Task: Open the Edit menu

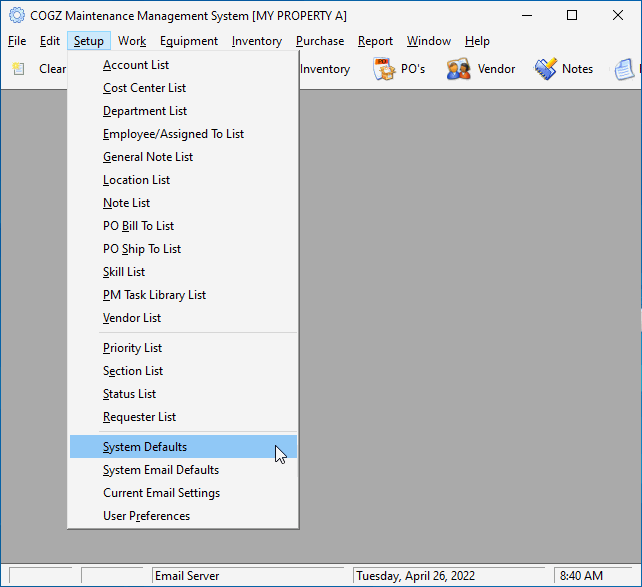Action: 50,41
